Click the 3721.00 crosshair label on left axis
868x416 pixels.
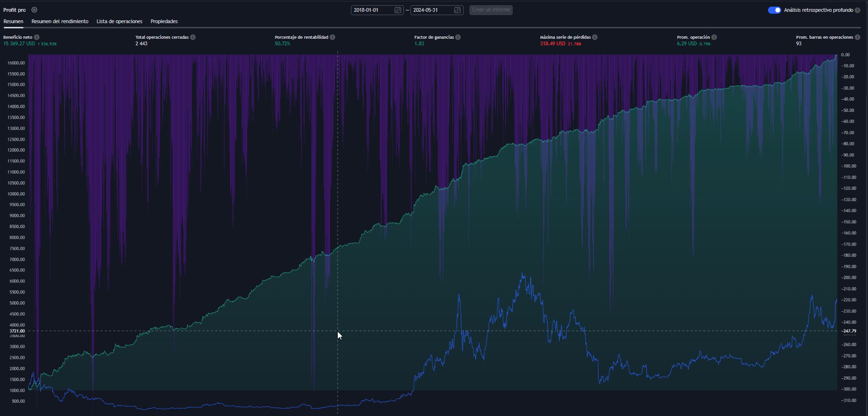(17, 331)
